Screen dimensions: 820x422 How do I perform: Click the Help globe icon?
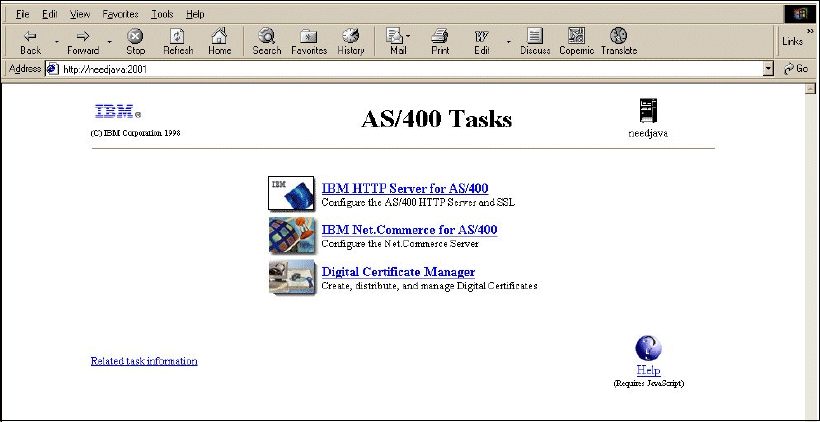[648, 348]
